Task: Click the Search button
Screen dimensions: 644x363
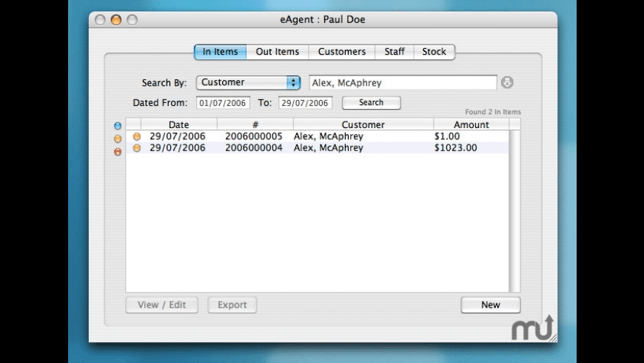Action: point(372,102)
